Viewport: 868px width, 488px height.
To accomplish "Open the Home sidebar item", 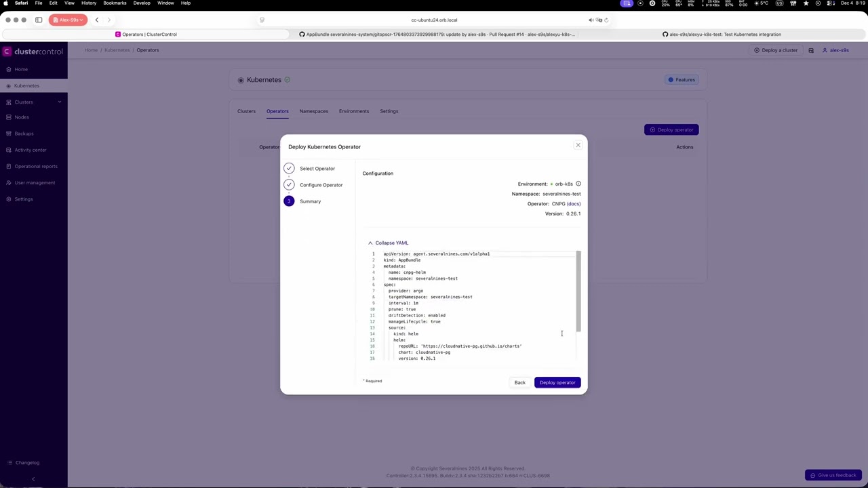I will (21, 69).
